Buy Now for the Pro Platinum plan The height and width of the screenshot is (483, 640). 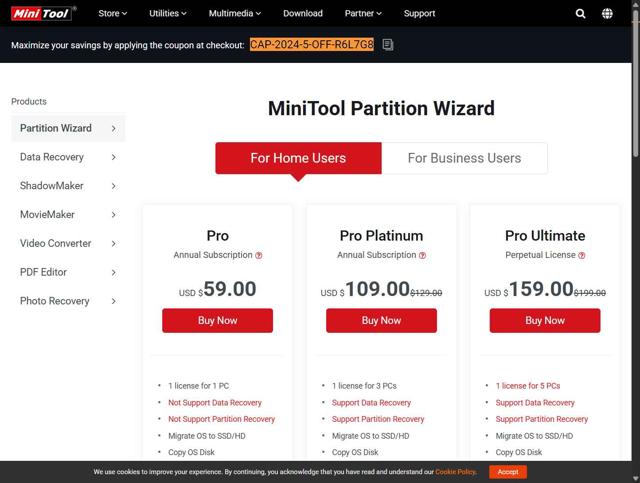381,321
